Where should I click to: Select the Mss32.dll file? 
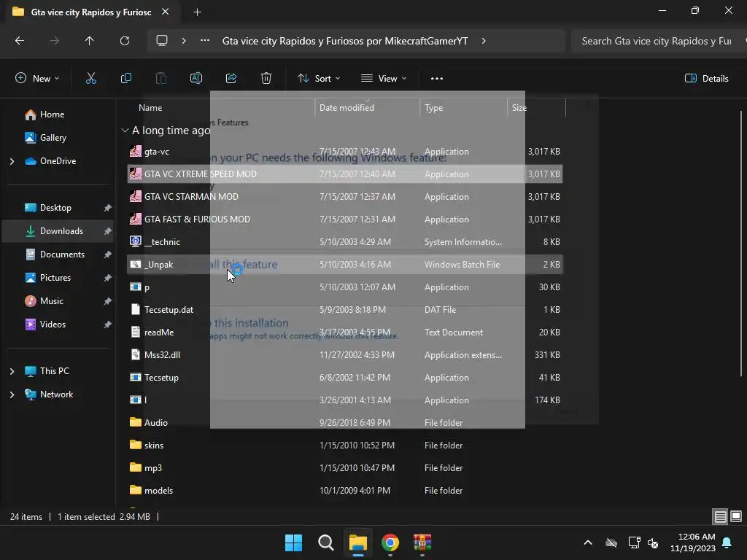(x=344, y=355)
